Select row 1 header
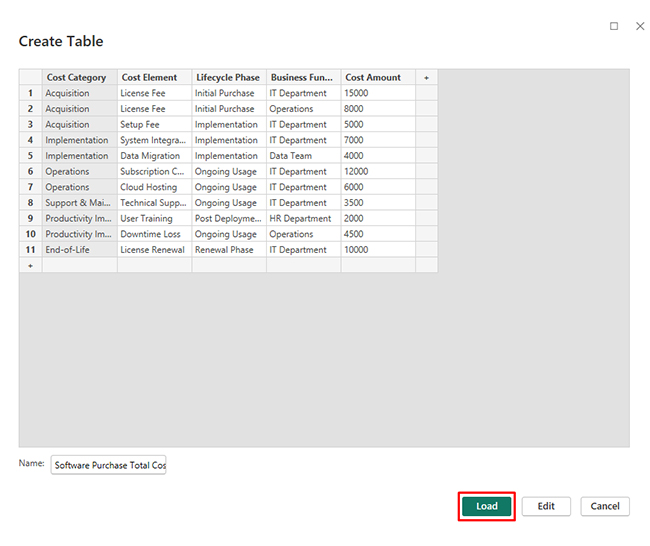Screen dimensions: 650x546 coord(30,93)
